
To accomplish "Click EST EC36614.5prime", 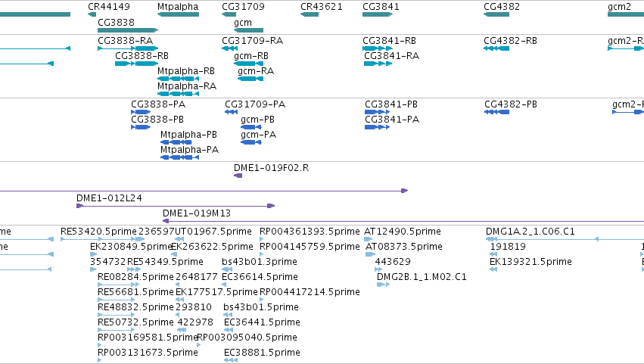I will click(x=260, y=277).
